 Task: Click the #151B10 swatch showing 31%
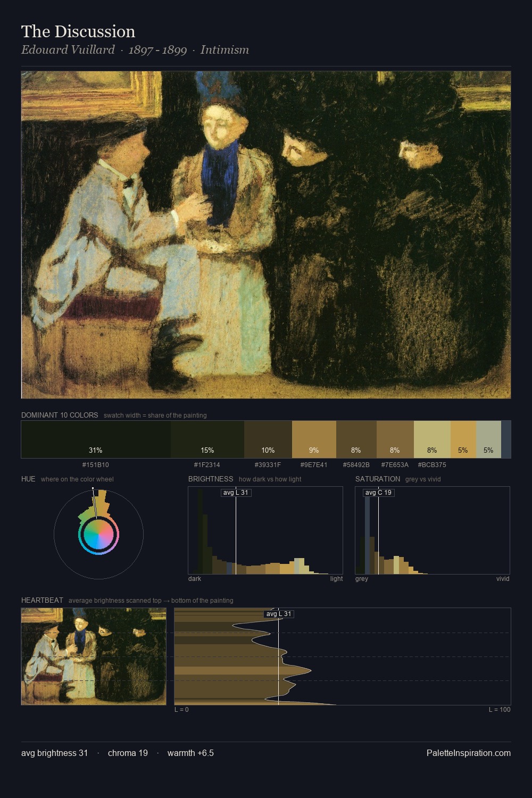point(96,439)
